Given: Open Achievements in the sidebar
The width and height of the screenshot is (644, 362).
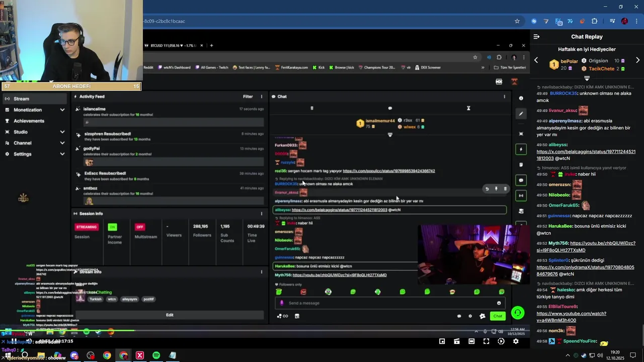Looking at the screenshot, I should pyautogui.click(x=29, y=121).
